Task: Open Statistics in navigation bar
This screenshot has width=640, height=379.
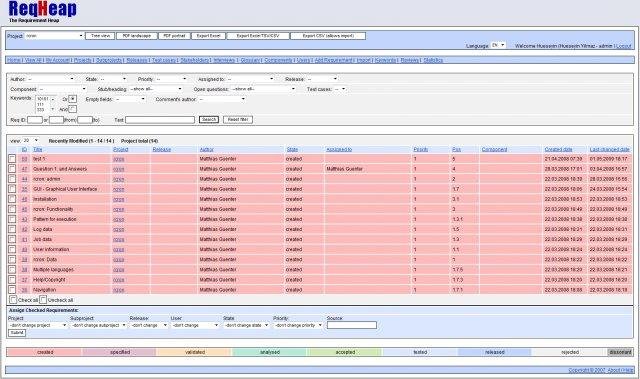Action: click(433, 60)
